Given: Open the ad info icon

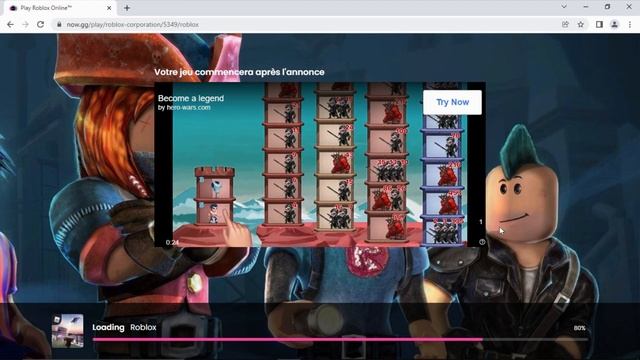Looking at the screenshot, I should (x=482, y=242).
